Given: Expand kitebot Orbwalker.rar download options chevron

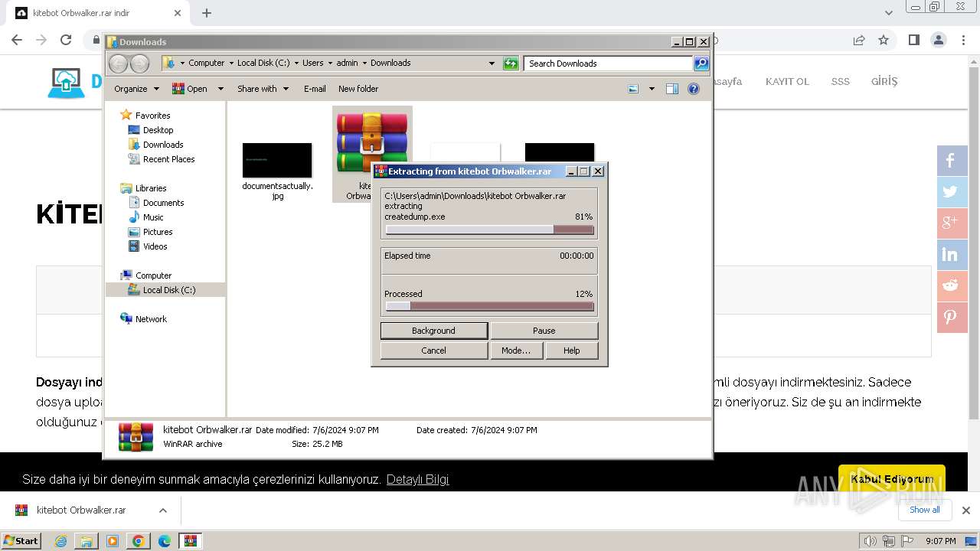Looking at the screenshot, I should pyautogui.click(x=163, y=510).
